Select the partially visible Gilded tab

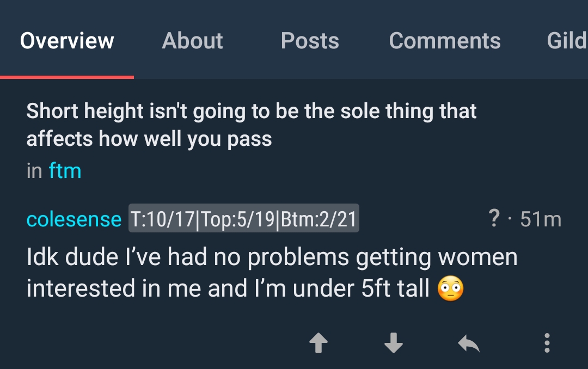coord(567,40)
